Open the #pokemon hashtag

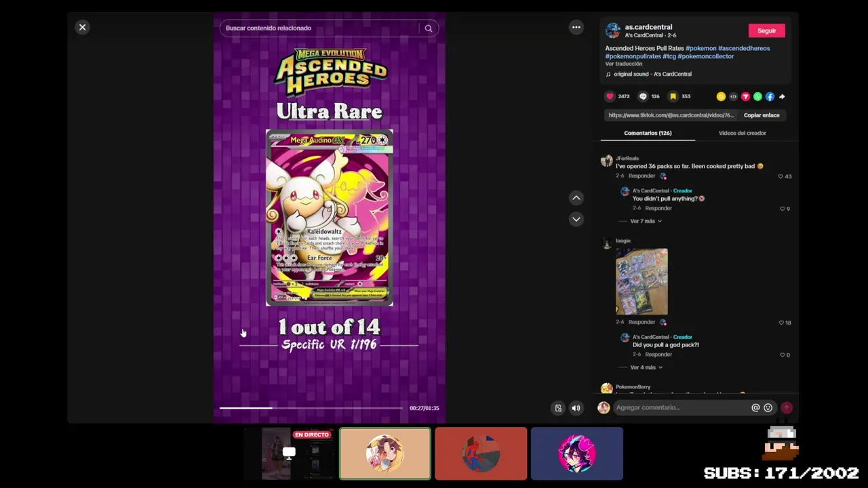point(701,48)
